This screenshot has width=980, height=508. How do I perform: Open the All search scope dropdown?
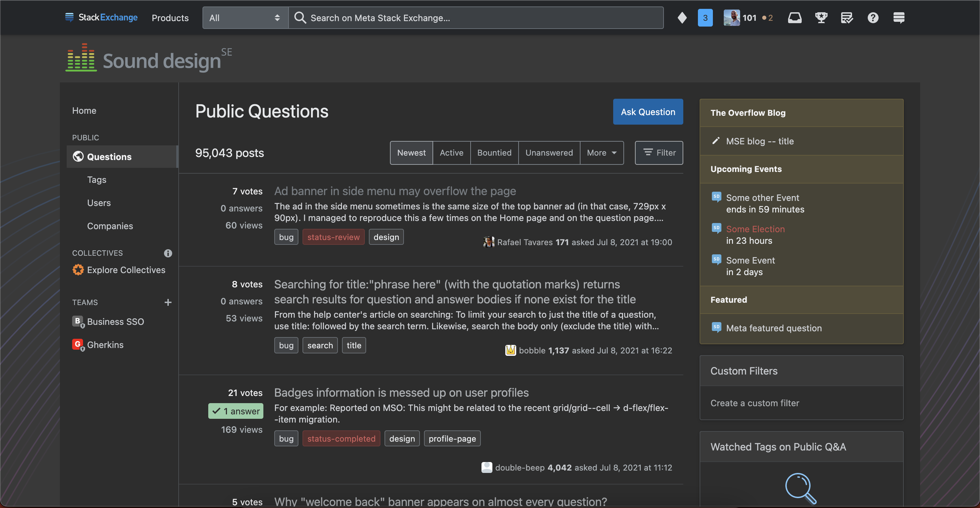tap(245, 17)
